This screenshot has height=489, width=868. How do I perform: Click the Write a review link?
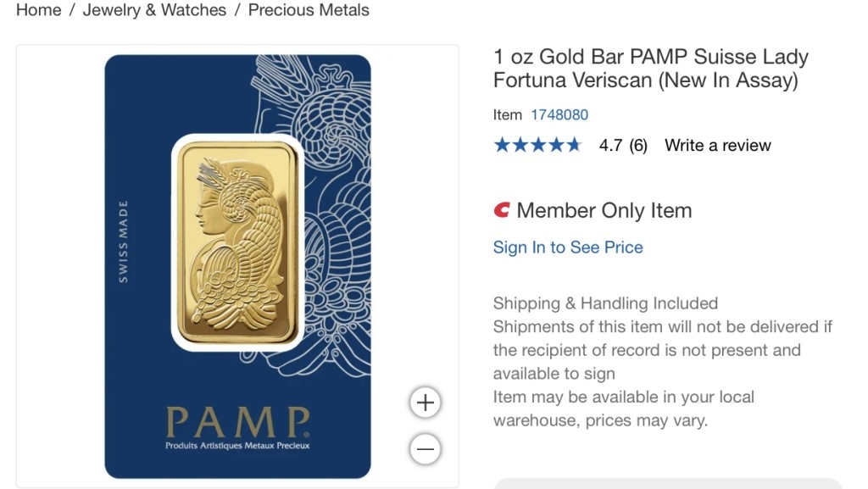(x=717, y=145)
